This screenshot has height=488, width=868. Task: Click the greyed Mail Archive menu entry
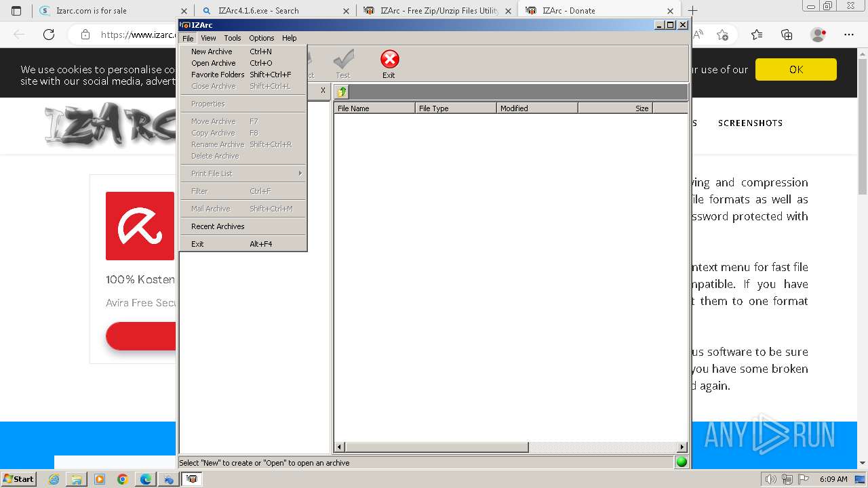[x=243, y=209]
